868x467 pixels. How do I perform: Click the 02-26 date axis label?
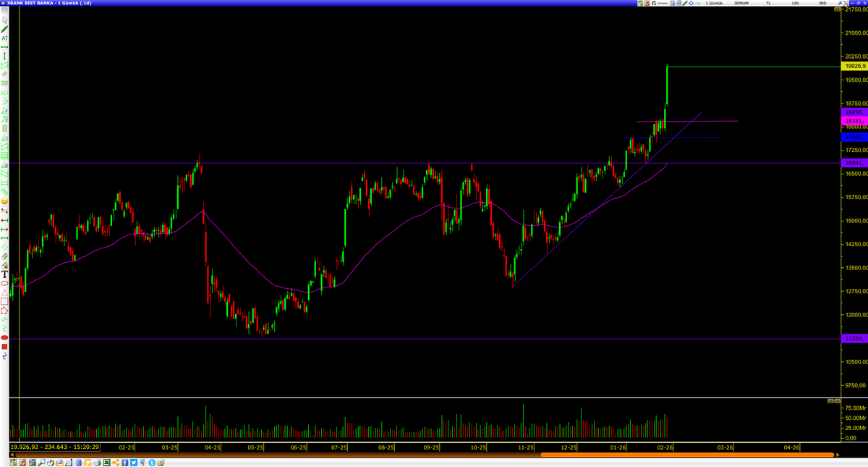[665, 447]
